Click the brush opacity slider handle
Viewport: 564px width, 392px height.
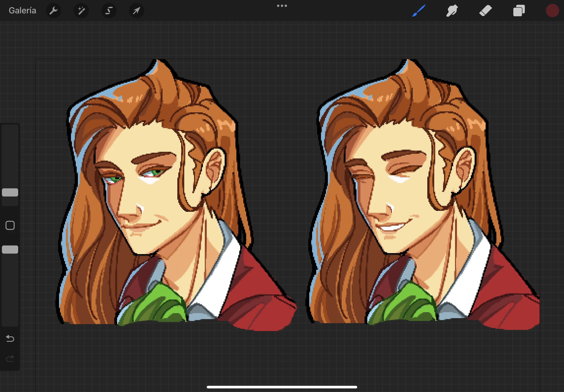pos(10,249)
